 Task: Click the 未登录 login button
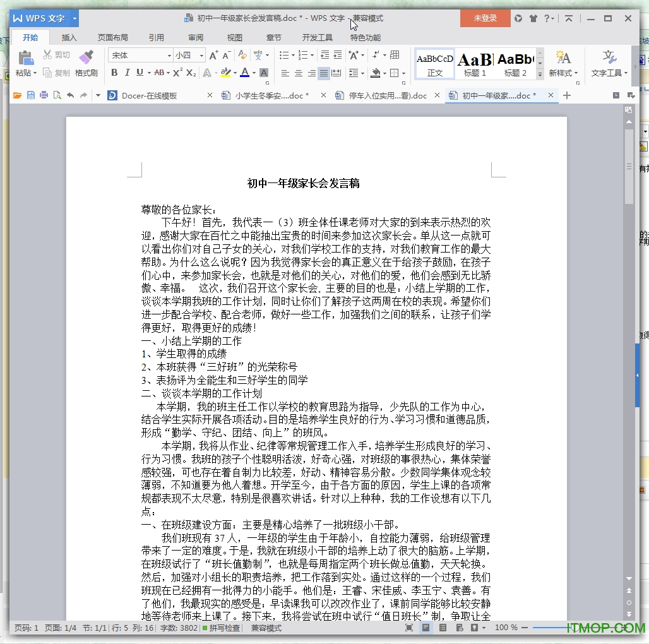pyautogui.click(x=485, y=18)
